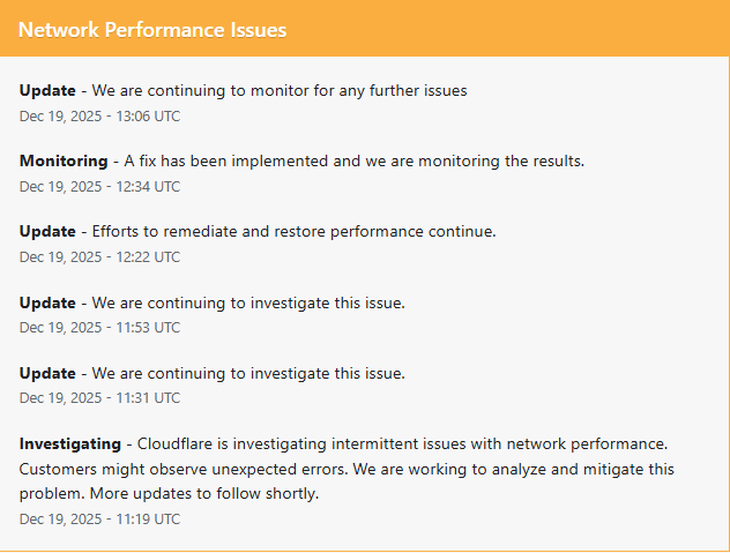Click the "Dec 19, 2025 - 11:19 UTC" timestamp
The height and width of the screenshot is (553, 730).
point(99,519)
